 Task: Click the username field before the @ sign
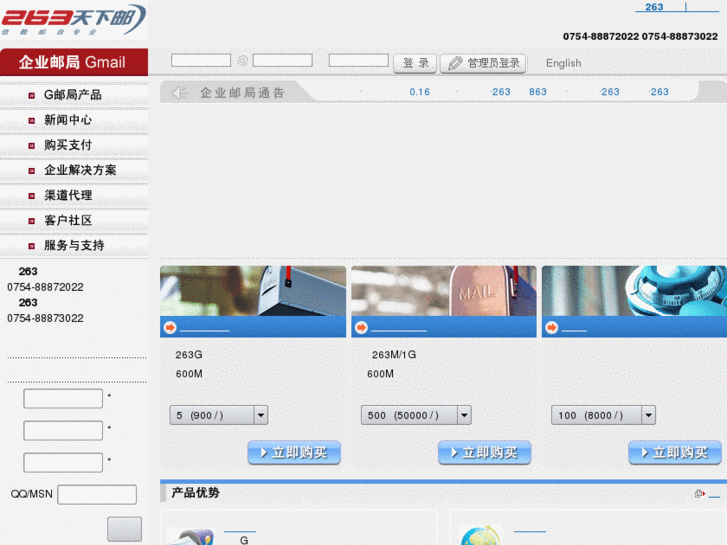tap(201, 60)
